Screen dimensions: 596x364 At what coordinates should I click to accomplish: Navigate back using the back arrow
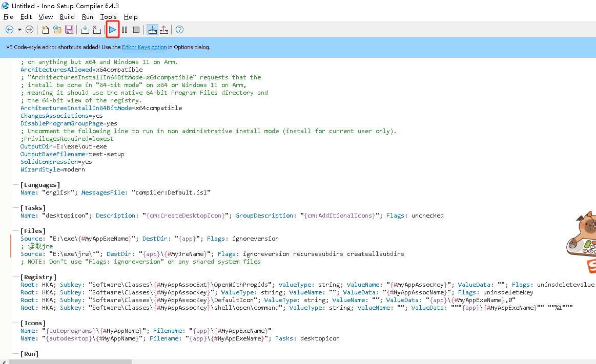pyautogui.click(x=8, y=29)
